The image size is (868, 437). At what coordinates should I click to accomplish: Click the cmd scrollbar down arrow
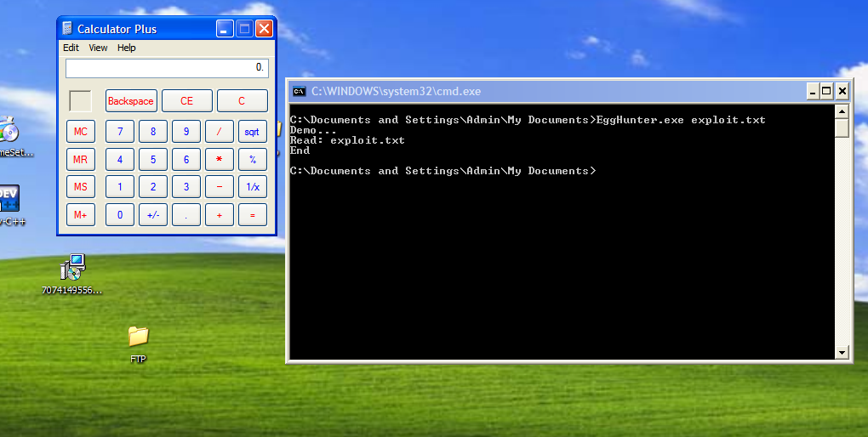[x=842, y=352]
